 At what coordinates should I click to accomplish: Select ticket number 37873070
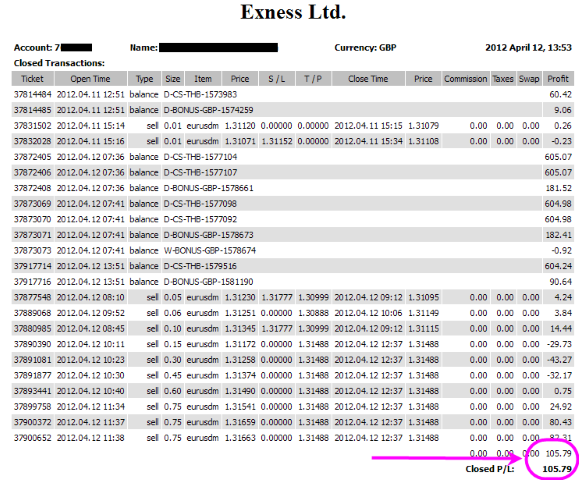[x=32, y=219]
